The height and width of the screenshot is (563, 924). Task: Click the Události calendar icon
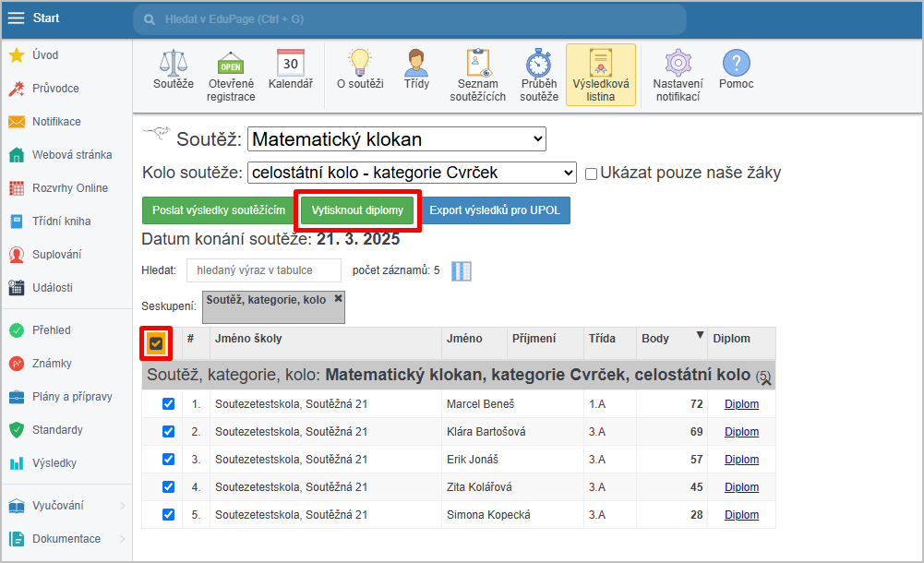point(17,288)
